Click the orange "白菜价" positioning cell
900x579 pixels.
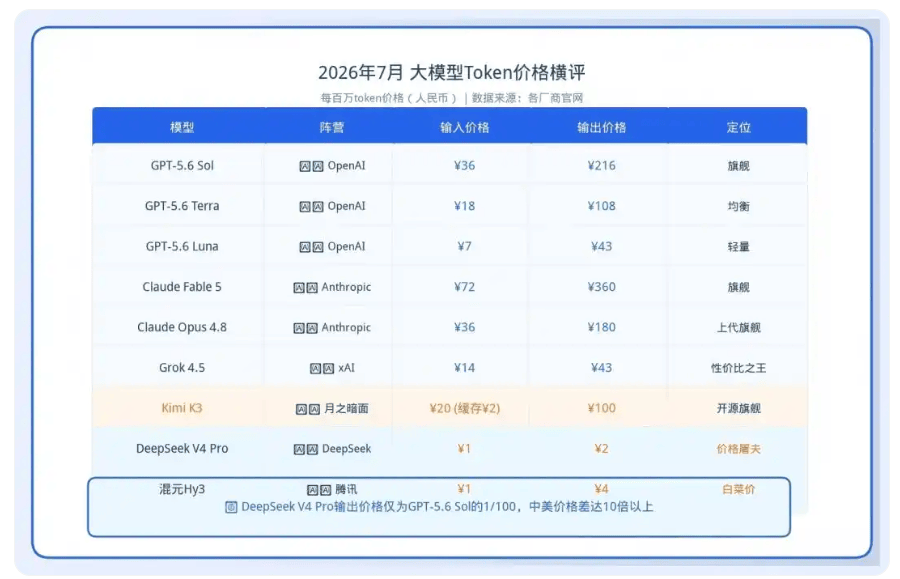point(738,489)
